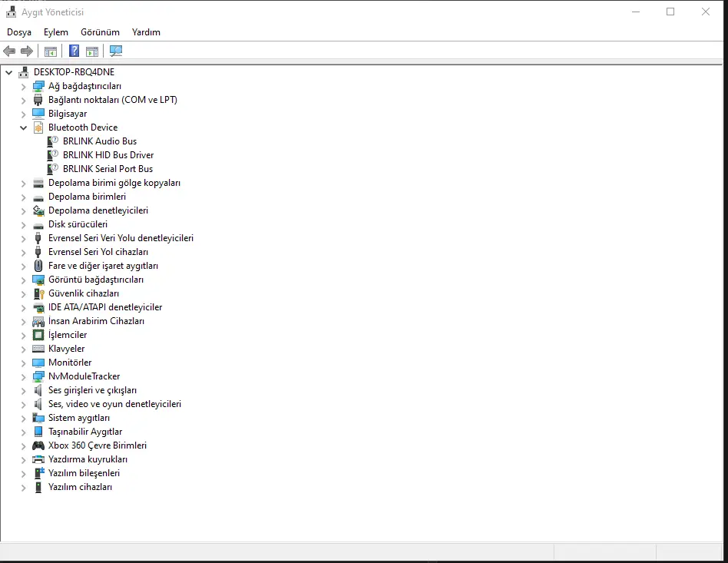Select the NvModuleTracker label
The width and height of the screenshot is (728, 563).
pyautogui.click(x=84, y=376)
